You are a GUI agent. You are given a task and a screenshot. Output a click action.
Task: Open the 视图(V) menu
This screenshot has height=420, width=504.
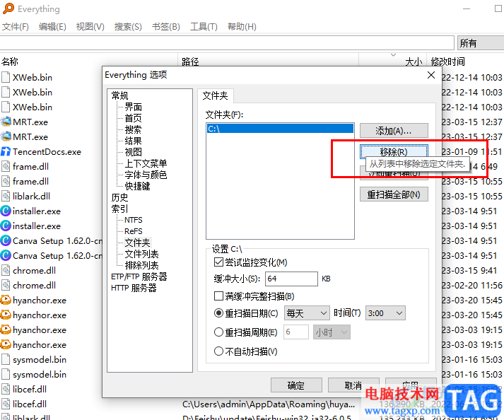point(90,27)
